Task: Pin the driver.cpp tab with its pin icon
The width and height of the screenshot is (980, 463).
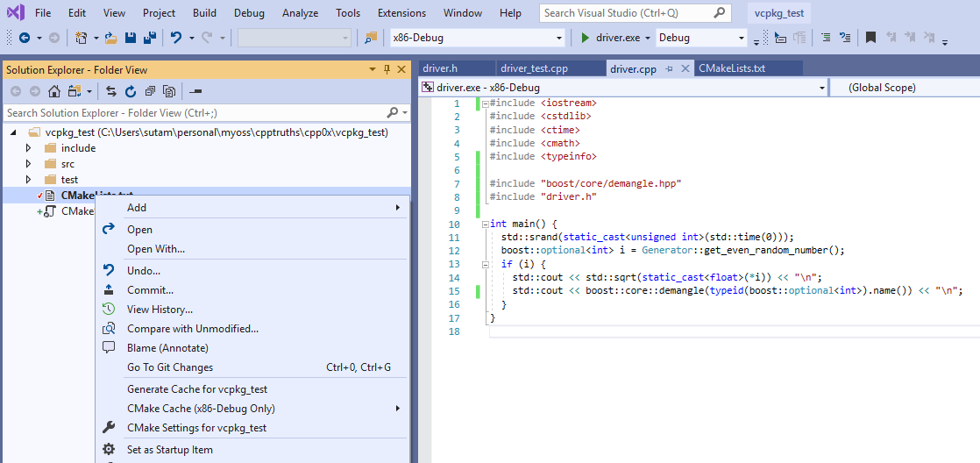Action: pos(669,68)
